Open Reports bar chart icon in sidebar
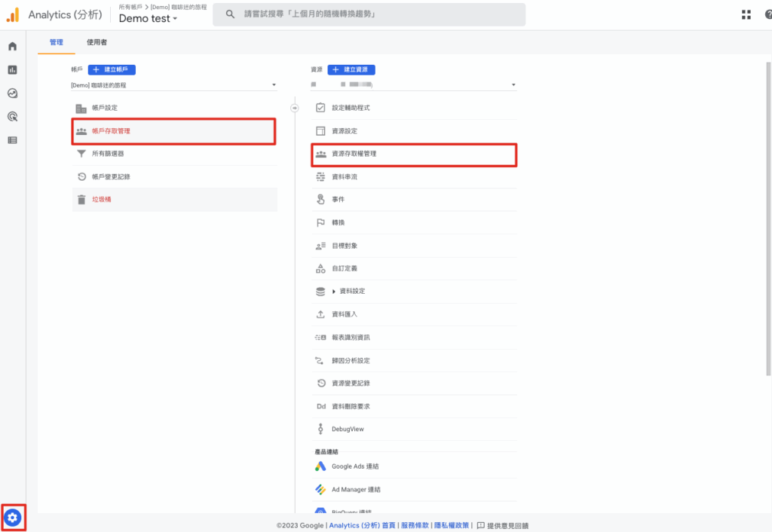 tap(12, 70)
